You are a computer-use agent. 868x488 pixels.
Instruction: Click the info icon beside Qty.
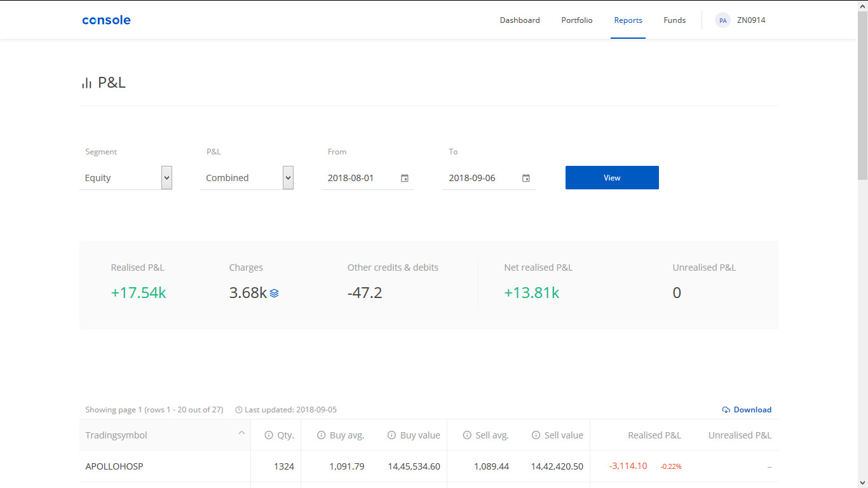(x=269, y=435)
